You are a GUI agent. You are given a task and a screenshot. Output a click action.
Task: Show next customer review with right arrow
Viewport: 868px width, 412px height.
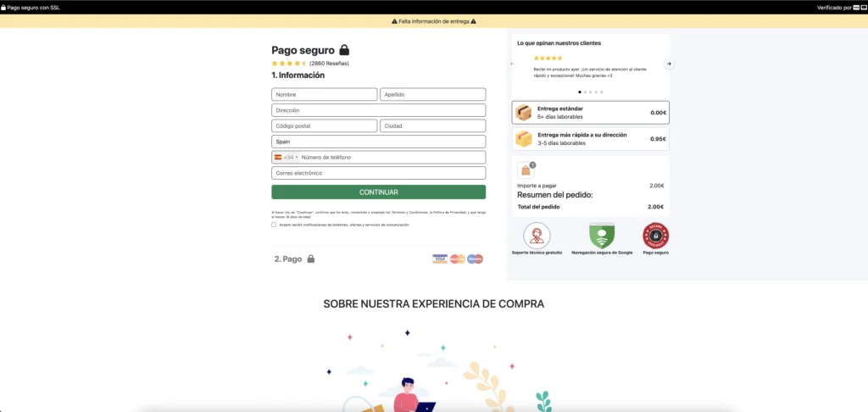coord(670,64)
